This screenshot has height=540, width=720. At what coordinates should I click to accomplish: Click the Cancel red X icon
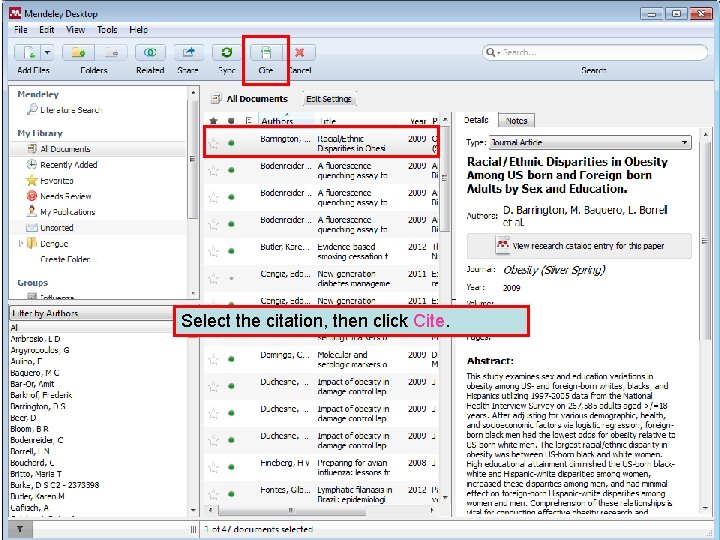tap(300, 52)
